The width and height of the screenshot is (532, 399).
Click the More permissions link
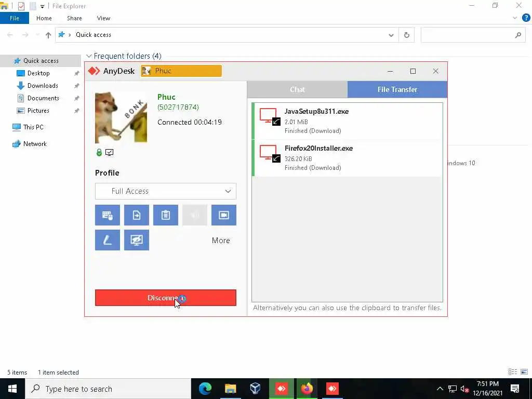(x=221, y=240)
